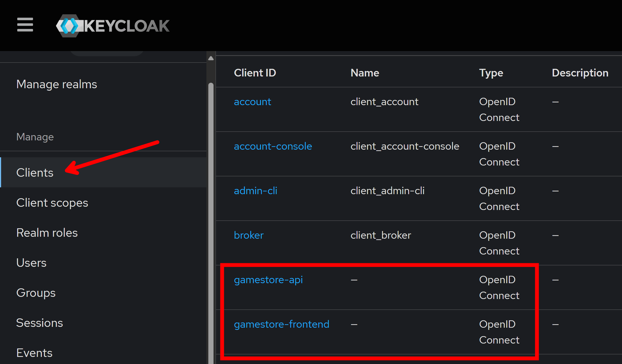
Task: Click the client_broker name cell
Action: (381, 235)
